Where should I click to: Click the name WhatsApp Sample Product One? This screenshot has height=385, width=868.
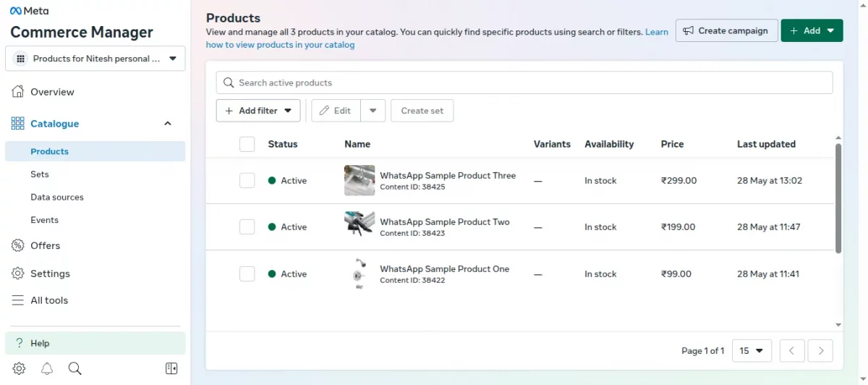pyautogui.click(x=445, y=268)
